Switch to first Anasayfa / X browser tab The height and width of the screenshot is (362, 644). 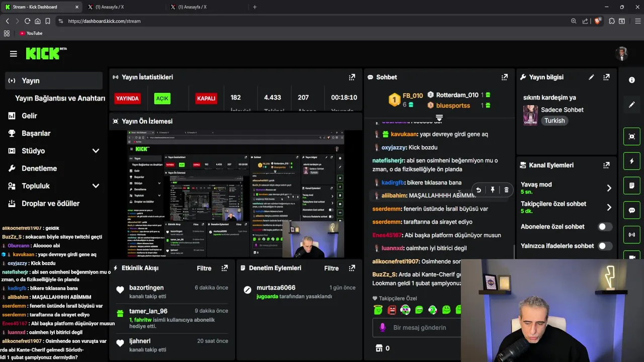[124, 7]
